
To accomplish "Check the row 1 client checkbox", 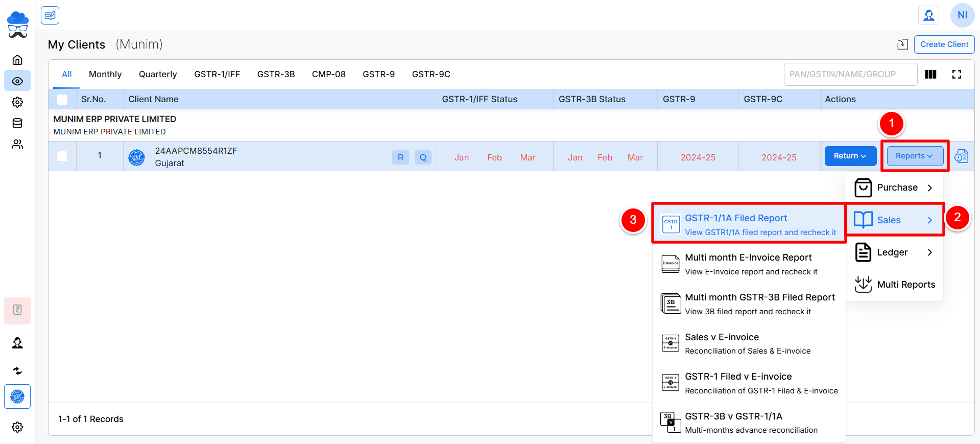I will tap(62, 156).
